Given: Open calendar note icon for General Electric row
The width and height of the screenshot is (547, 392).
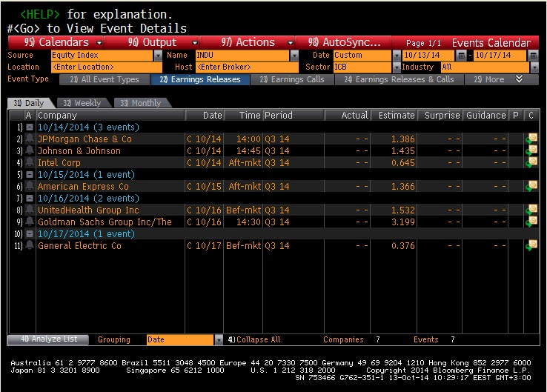Looking at the screenshot, I should click(531, 245).
